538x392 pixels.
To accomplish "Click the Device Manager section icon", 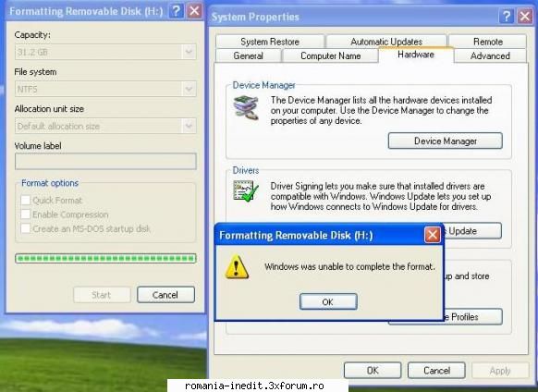I will [x=246, y=107].
